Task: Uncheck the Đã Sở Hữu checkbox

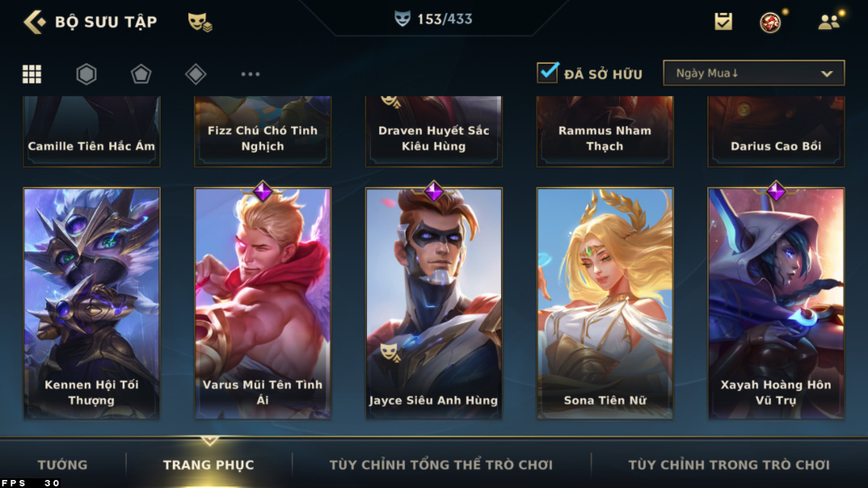Action: [x=547, y=73]
